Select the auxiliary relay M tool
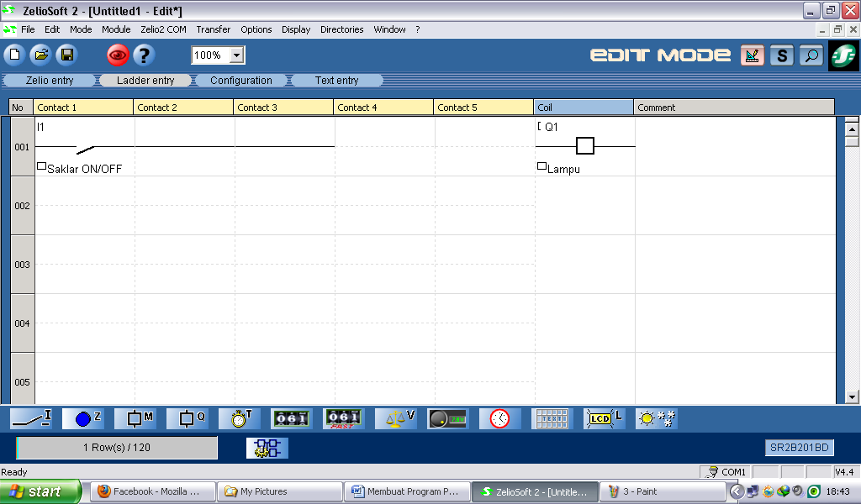861x504 pixels. [x=135, y=418]
